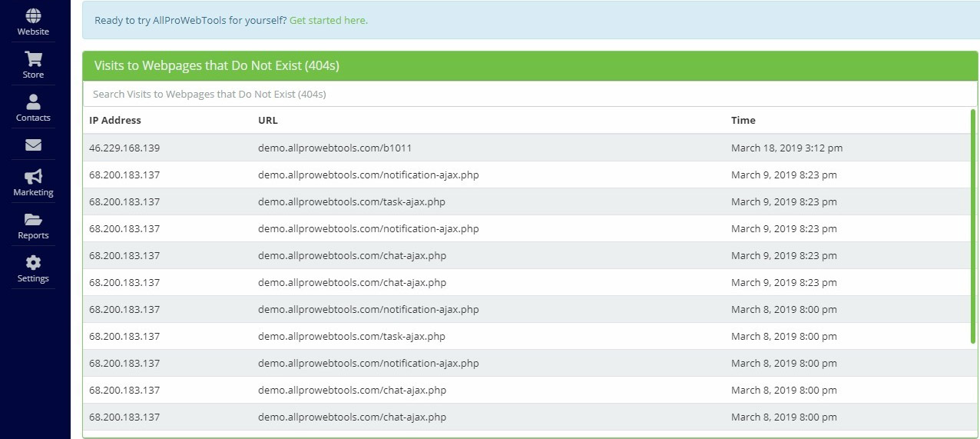Sort by the IP Address column header
The width and height of the screenshot is (980, 439).
click(115, 120)
